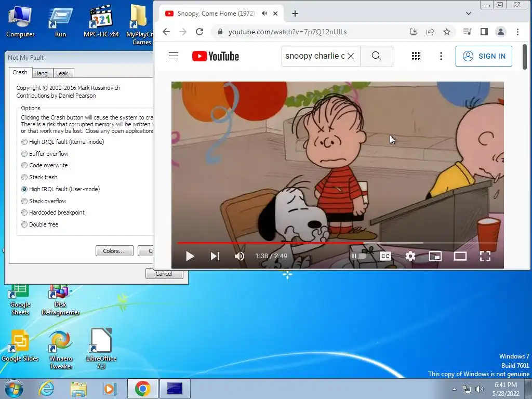Image resolution: width=532 pixels, height=399 pixels.
Task: Mute the video volume icon
Action: pos(240,256)
